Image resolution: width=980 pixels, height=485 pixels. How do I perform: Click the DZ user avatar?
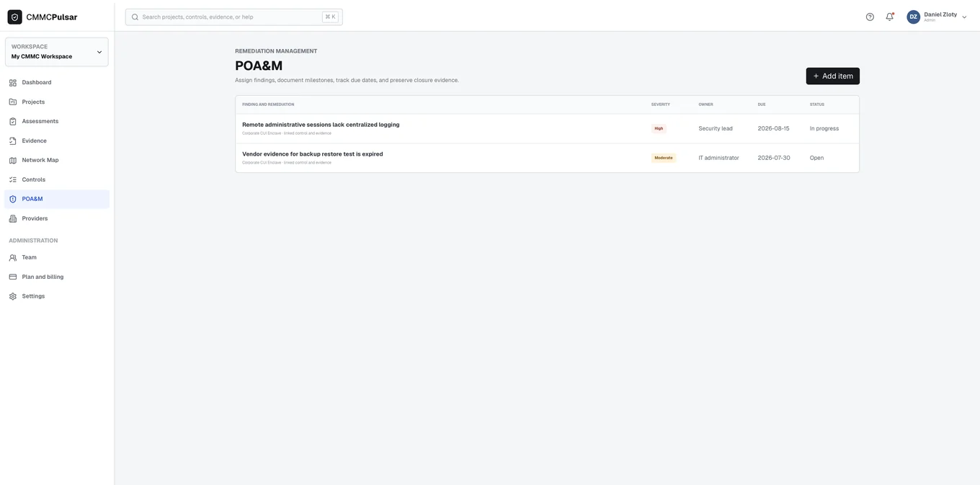(914, 17)
